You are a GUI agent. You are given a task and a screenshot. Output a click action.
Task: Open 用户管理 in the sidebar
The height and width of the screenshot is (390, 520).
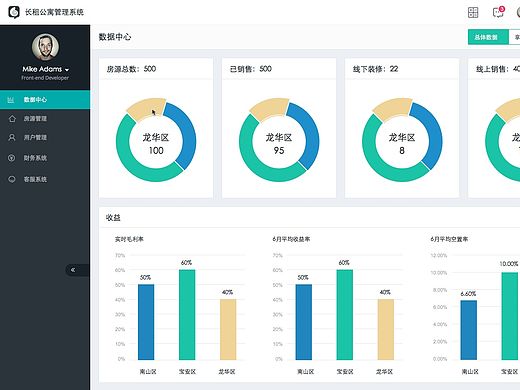pos(45,137)
